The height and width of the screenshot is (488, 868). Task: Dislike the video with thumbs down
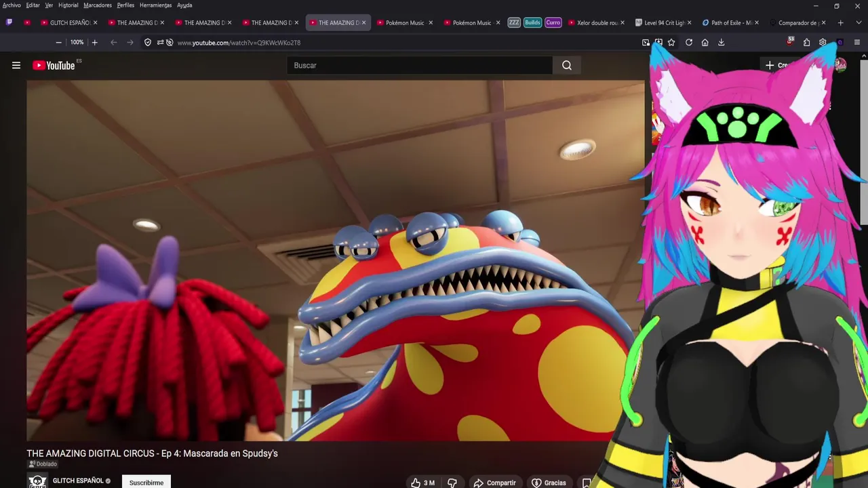point(452,483)
